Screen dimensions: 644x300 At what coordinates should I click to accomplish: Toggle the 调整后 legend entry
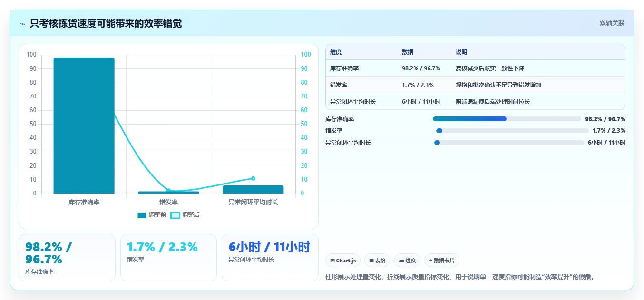pos(185,215)
